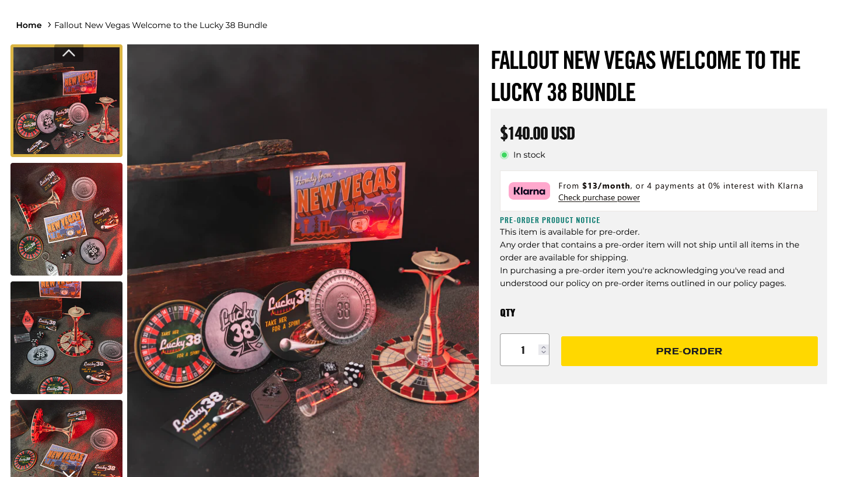Click the green In stock indicator dot
This screenshot has height=477, width=868.
(504, 155)
